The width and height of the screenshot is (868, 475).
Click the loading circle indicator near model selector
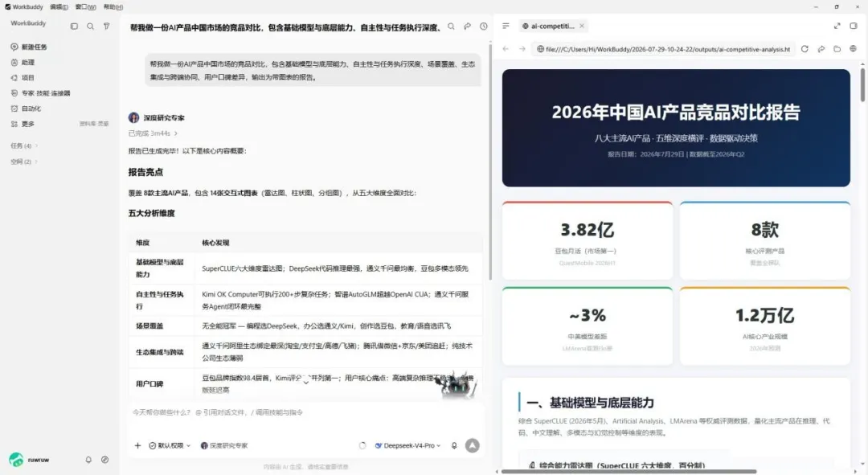(x=362, y=445)
